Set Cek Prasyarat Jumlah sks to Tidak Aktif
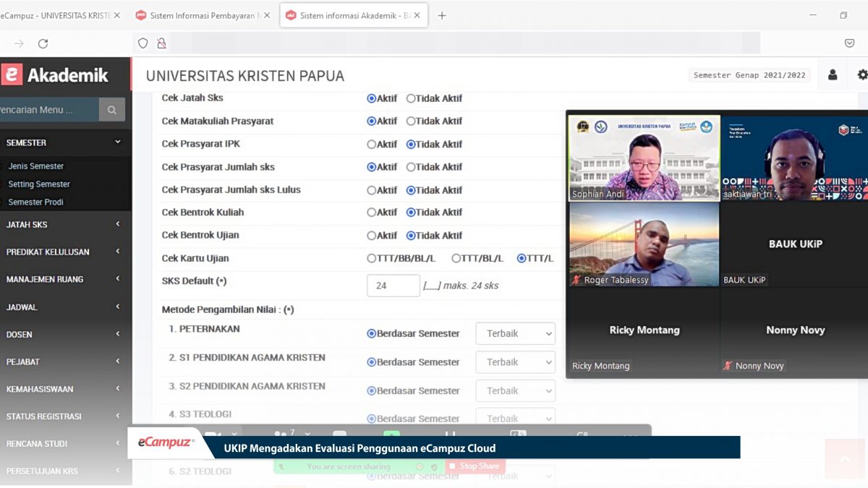Image resolution: width=868 pixels, height=488 pixels. pyautogui.click(x=411, y=167)
